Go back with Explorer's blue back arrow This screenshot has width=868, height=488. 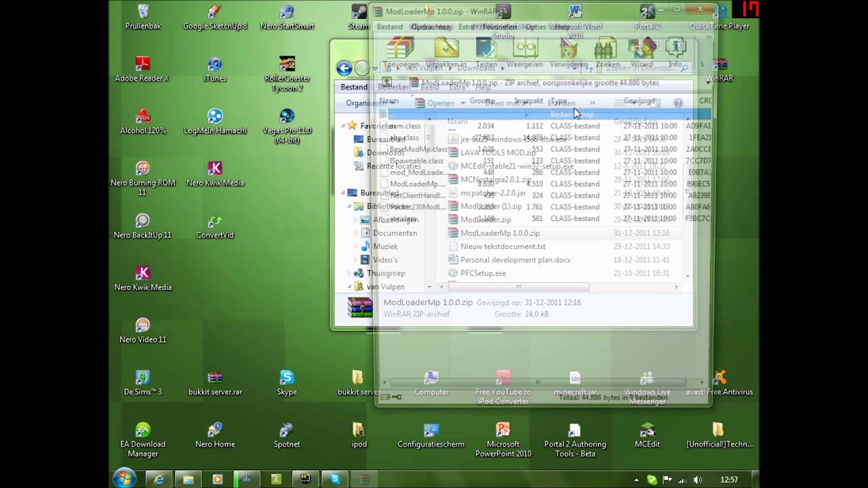click(x=344, y=68)
